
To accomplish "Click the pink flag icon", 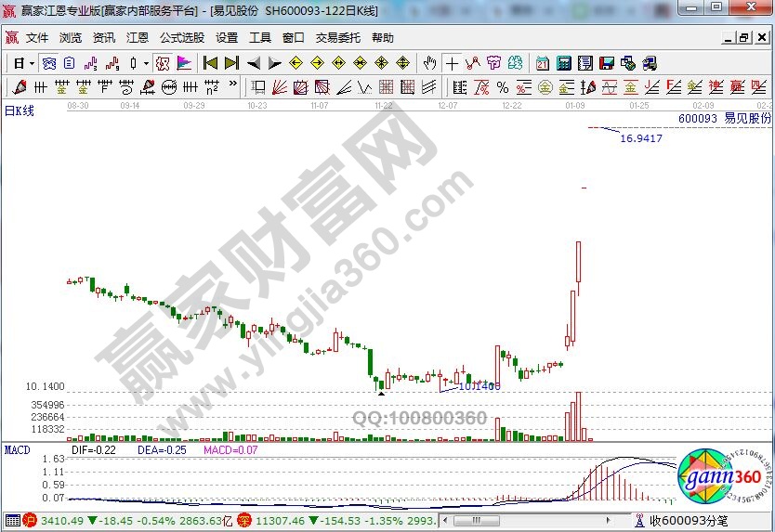I will tap(184, 63).
